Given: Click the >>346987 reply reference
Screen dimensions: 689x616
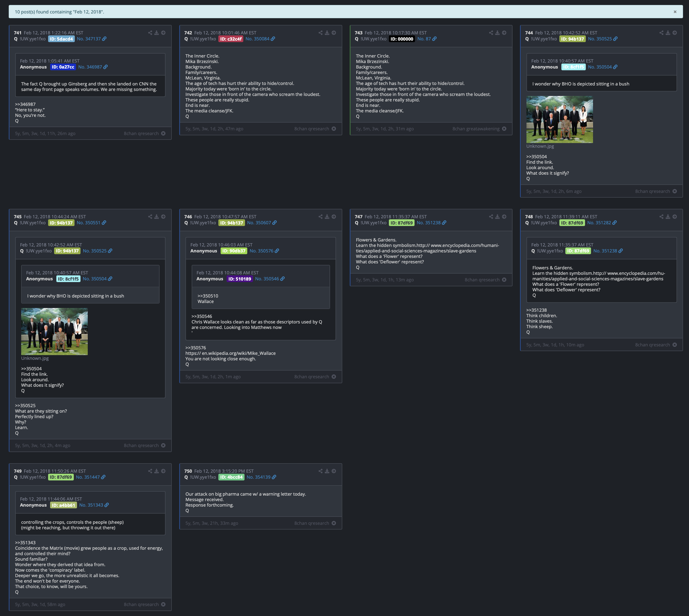Looking at the screenshot, I should tap(25, 104).
